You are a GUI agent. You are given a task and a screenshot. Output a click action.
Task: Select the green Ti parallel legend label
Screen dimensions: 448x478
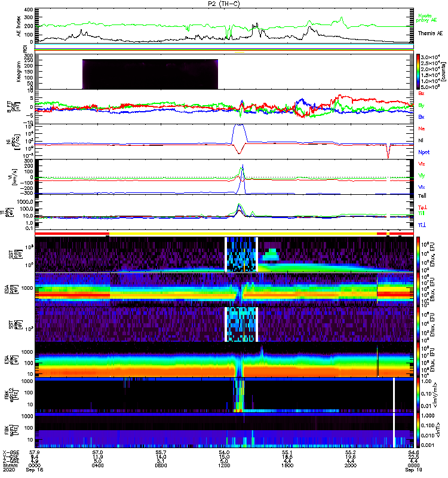pyautogui.click(x=422, y=213)
